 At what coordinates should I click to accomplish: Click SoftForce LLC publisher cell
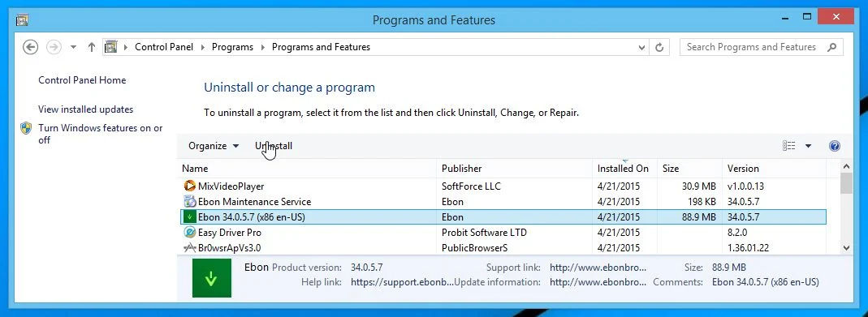[x=470, y=186]
